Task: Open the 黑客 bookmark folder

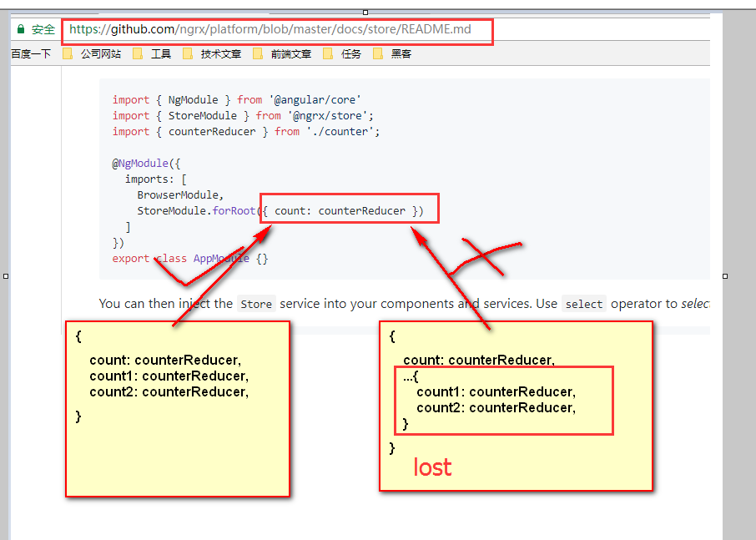Action: click(392, 53)
